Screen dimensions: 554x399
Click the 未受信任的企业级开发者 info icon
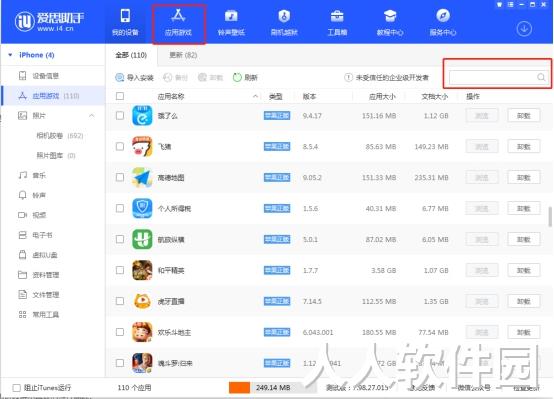click(348, 77)
